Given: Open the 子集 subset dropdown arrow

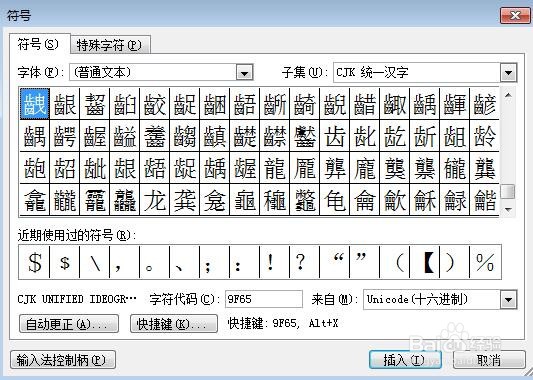Looking at the screenshot, I should pos(509,72).
